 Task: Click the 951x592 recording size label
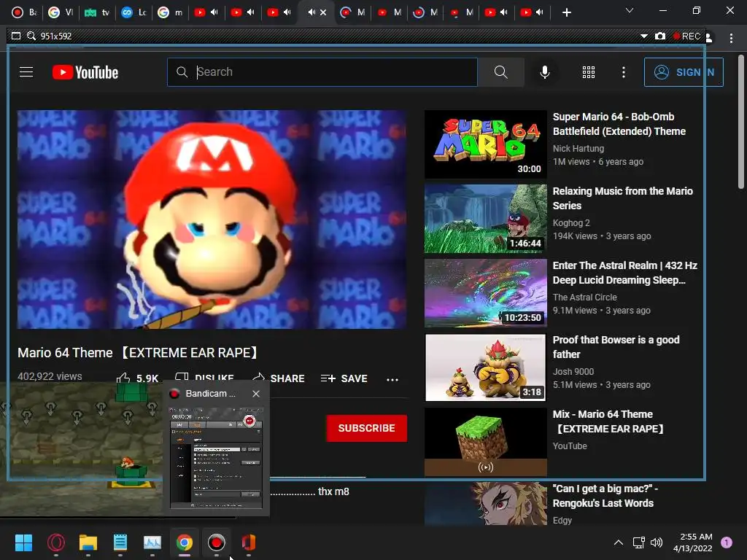[x=56, y=36]
